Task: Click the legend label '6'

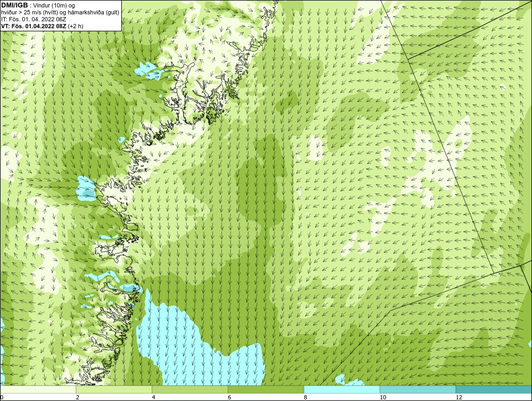Action: 230,397
